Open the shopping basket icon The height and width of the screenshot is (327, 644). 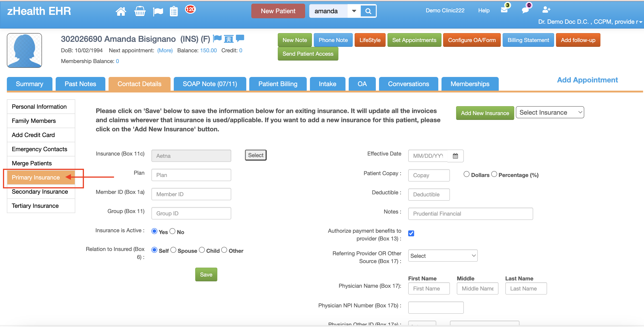[140, 11]
